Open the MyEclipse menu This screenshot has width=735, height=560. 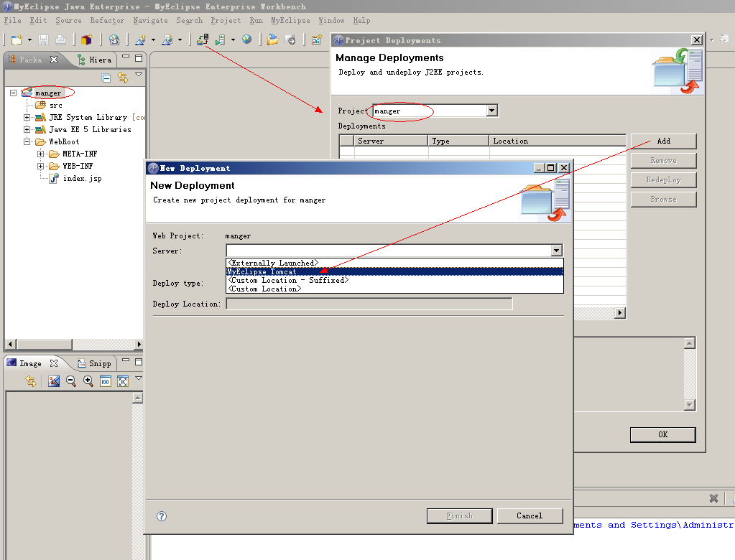(291, 21)
